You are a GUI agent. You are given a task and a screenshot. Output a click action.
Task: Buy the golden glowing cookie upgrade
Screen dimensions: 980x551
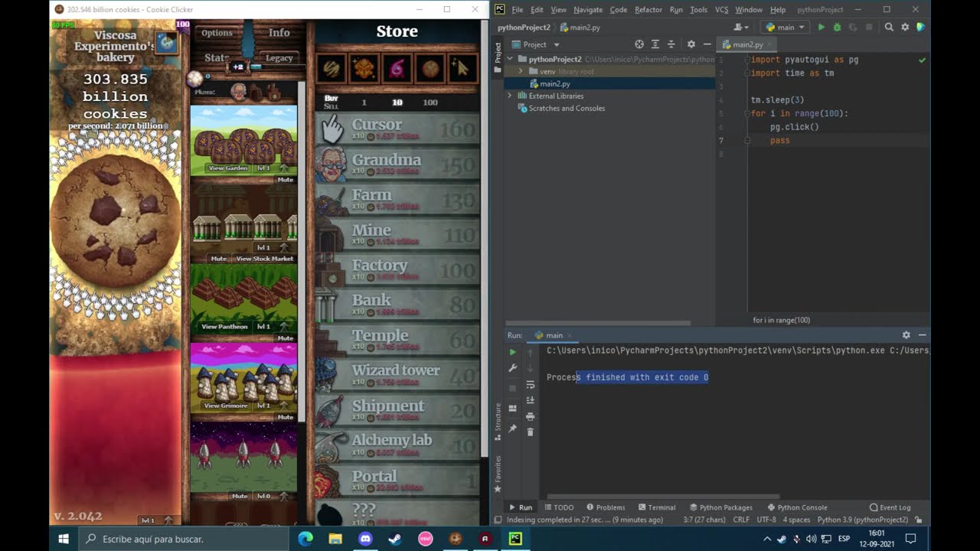(364, 69)
